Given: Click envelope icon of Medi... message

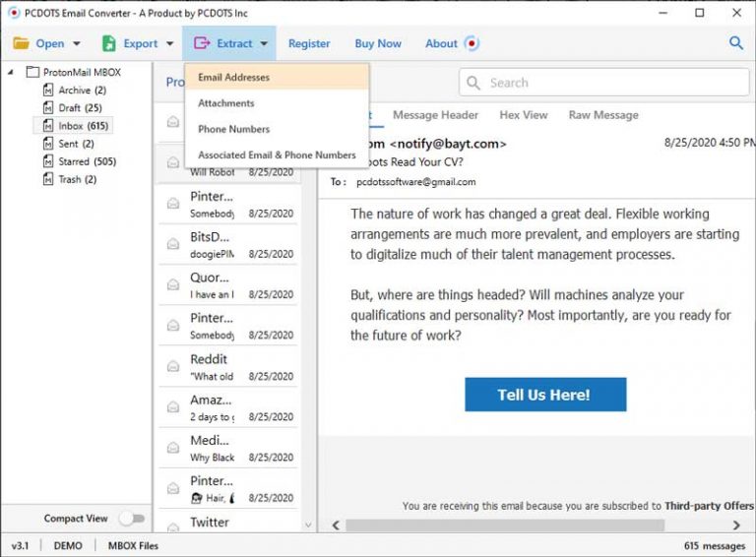Looking at the screenshot, I should [x=173, y=448].
